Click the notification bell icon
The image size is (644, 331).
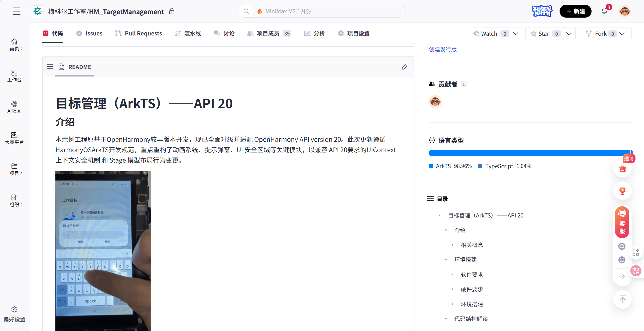(x=604, y=11)
